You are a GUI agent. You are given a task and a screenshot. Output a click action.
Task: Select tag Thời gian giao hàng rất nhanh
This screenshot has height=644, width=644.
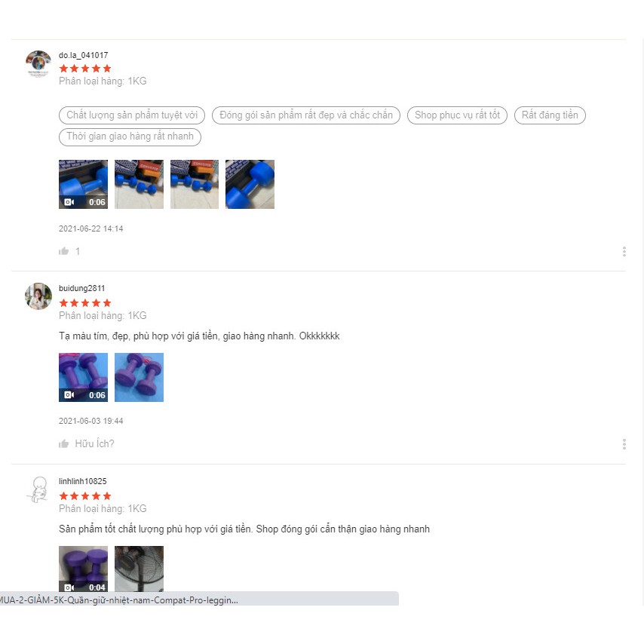coord(130,136)
